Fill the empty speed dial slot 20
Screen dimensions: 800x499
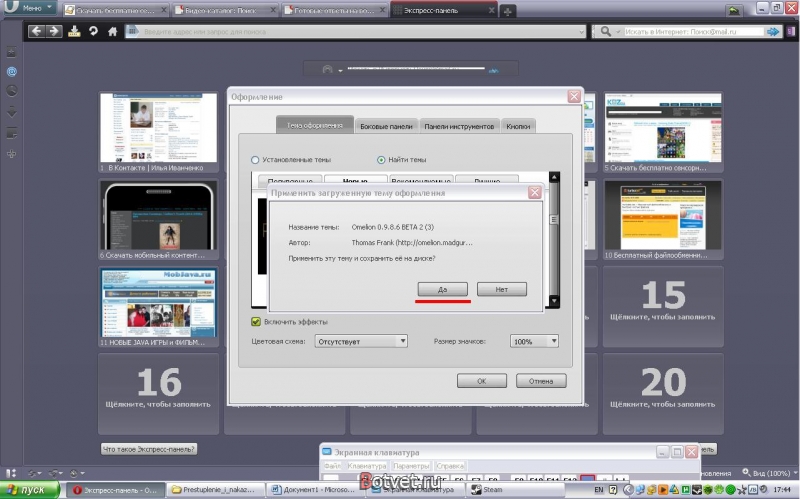click(x=663, y=393)
